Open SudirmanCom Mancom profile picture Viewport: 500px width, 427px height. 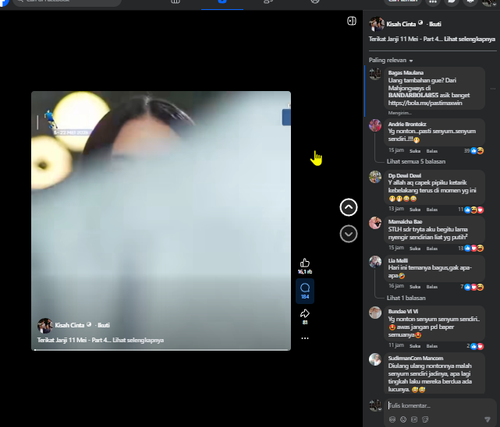click(x=375, y=359)
